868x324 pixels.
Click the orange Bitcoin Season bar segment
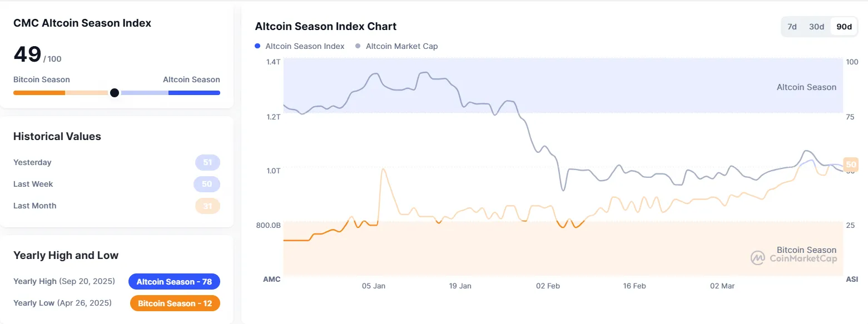tap(39, 93)
